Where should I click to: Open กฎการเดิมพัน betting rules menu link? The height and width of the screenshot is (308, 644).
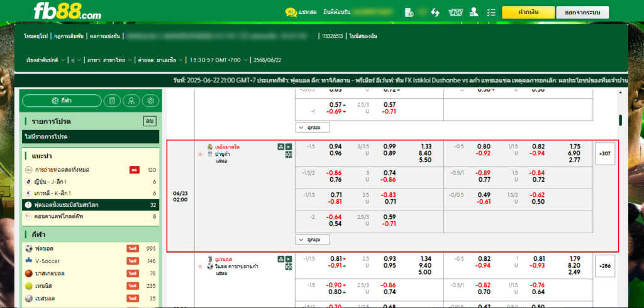point(69,36)
